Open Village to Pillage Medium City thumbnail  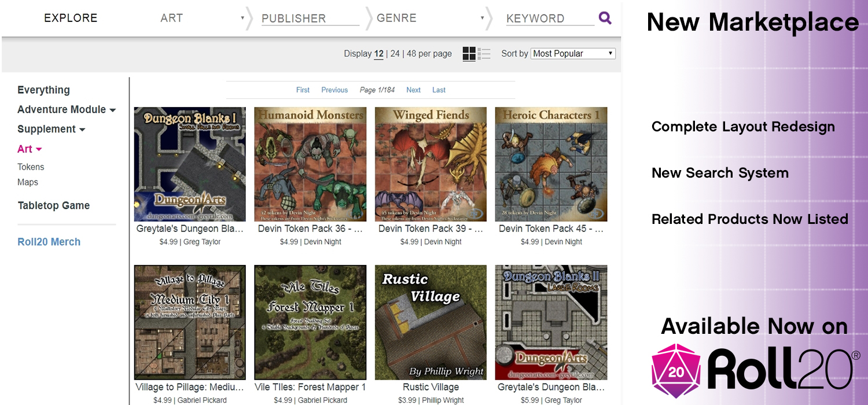tap(190, 322)
